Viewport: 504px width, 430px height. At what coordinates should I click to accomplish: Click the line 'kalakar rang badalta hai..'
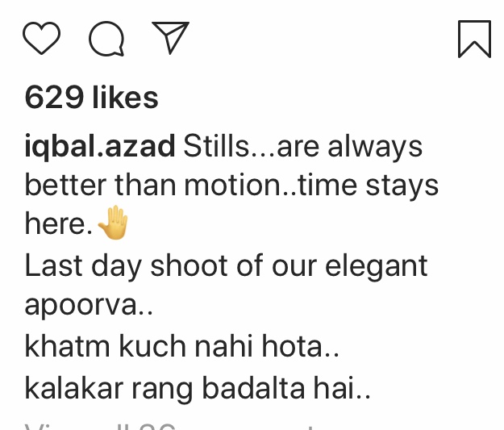click(198, 388)
